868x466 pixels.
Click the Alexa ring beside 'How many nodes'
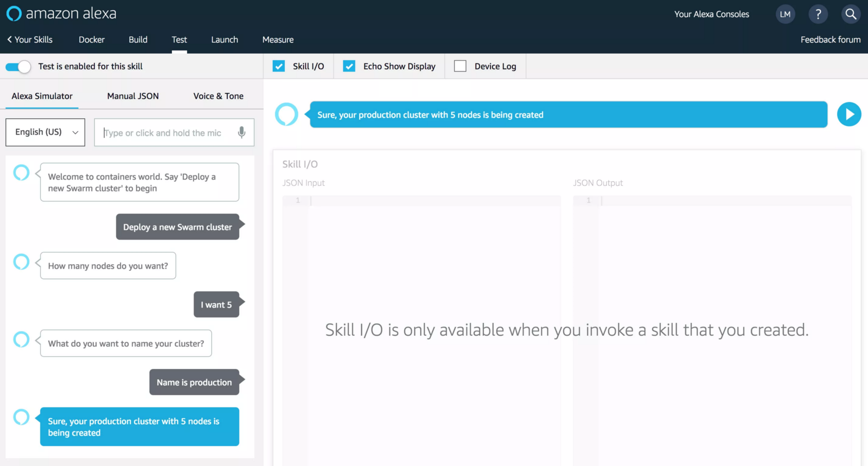click(x=21, y=261)
